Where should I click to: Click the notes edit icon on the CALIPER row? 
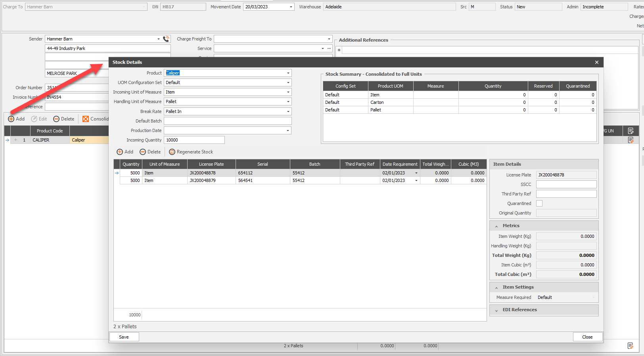point(631,140)
